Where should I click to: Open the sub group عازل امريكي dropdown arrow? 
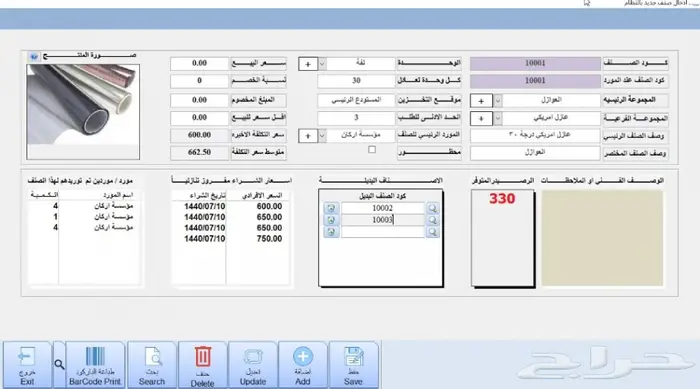(498, 118)
